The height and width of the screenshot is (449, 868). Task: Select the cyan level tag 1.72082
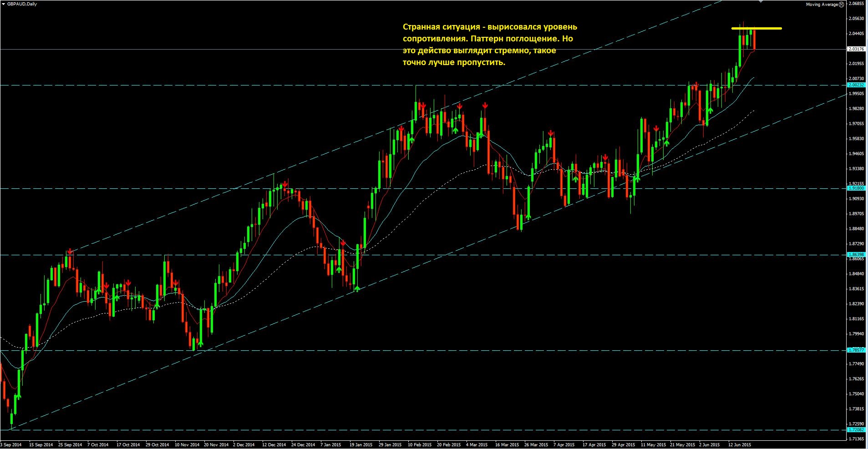(856, 430)
